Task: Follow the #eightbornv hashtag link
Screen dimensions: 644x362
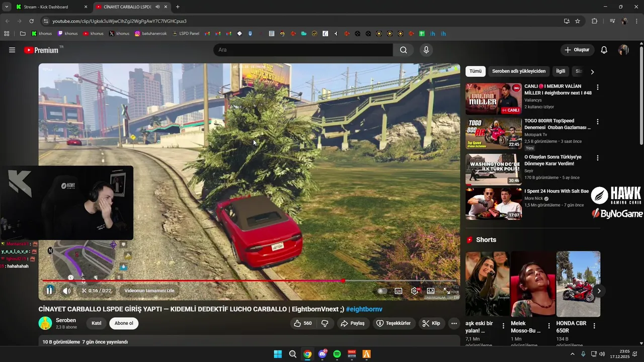Action: (364, 309)
